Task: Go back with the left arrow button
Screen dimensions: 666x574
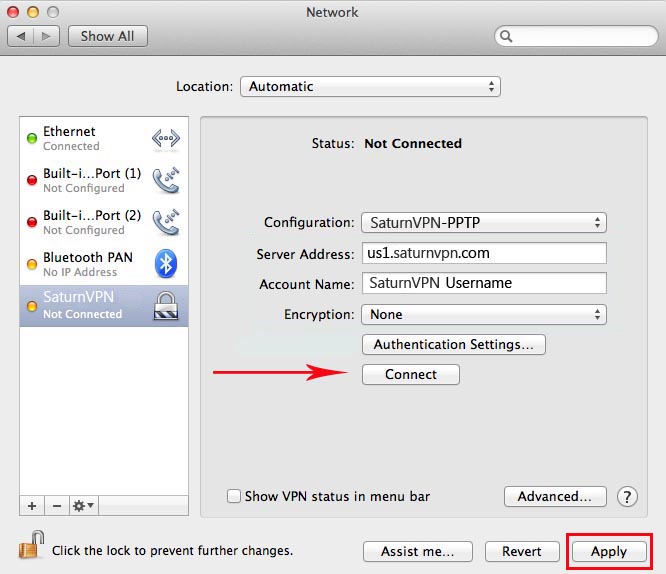Action: [21, 37]
